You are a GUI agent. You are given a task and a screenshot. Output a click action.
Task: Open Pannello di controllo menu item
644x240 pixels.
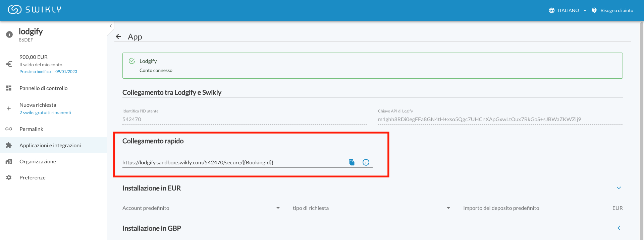44,88
